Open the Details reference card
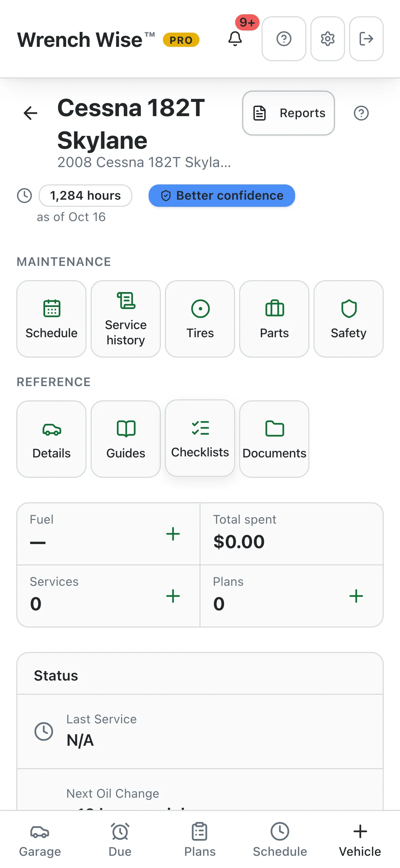 click(x=52, y=439)
